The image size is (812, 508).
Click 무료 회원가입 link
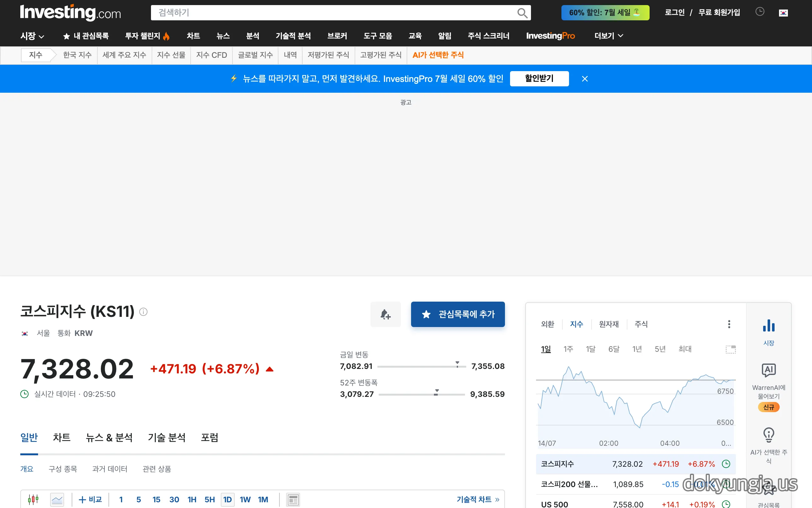point(719,12)
